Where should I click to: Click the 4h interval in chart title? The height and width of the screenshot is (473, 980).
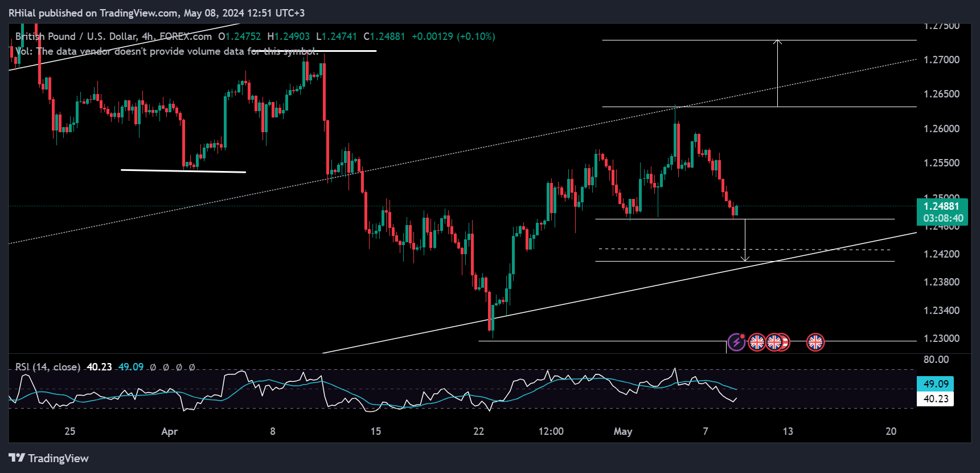[147, 36]
